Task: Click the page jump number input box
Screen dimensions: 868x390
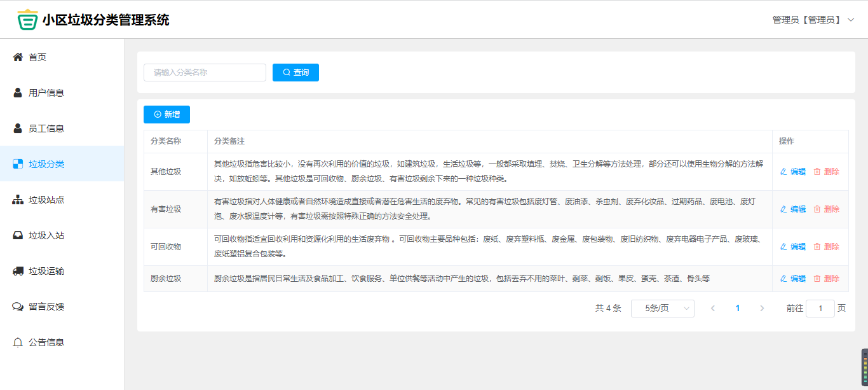Action: pos(820,309)
